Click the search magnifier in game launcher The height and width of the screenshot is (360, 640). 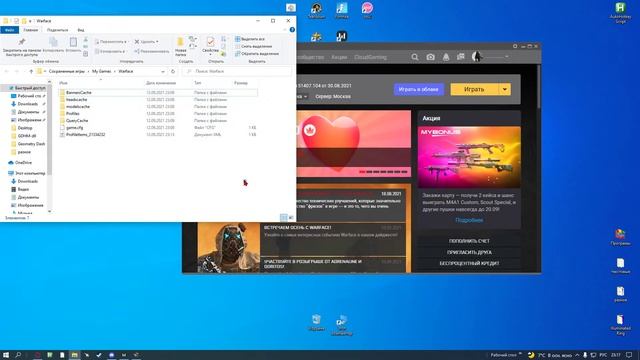[x=415, y=57]
